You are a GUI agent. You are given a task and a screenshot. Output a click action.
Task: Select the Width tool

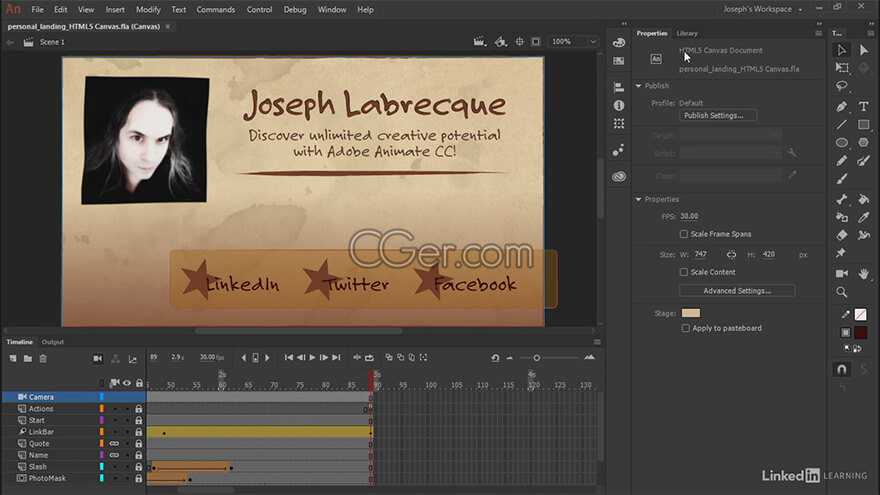[x=864, y=235]
